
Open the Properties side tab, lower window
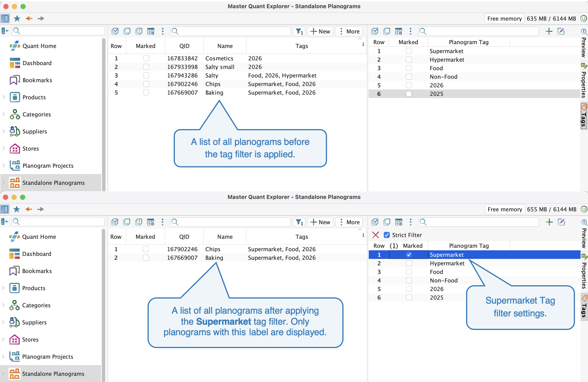coord(584,271)
